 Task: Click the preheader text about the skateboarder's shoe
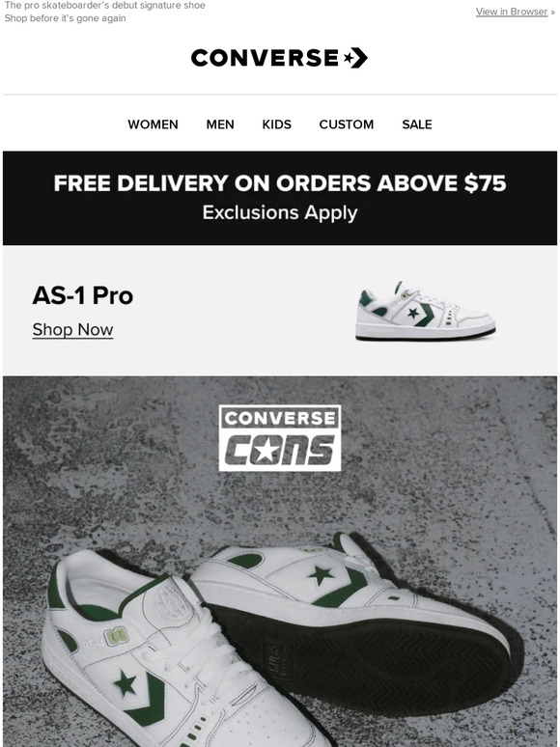click(x=105, y=12)
